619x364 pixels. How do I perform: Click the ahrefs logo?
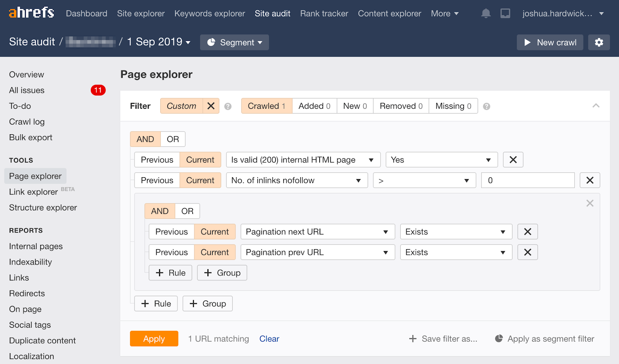pos(31,12)
